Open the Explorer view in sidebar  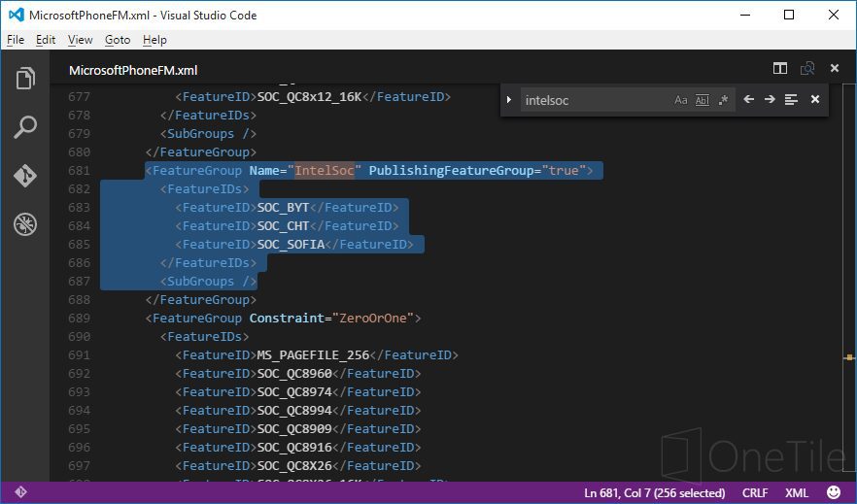pyautogui.click(x=25, y=78)
